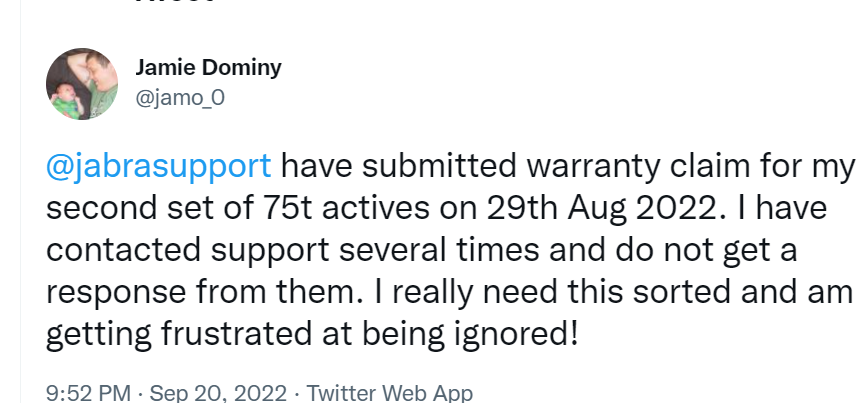Click the 9:52 PM timestamp
The height and width of the screenshot is (403, 864).
tap(89, 393)
